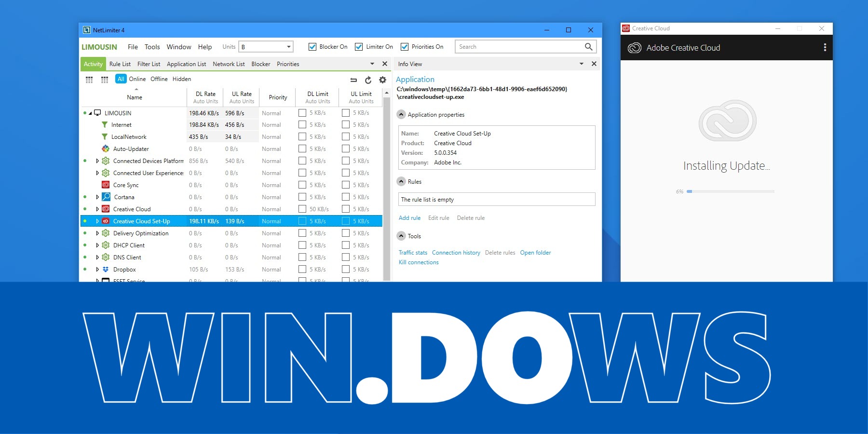Image resolution: width=868 pixels, height=434 pixels.
Task: Click the Creative Cloud Set-Up row icon
Action: (x=106, y=221)
